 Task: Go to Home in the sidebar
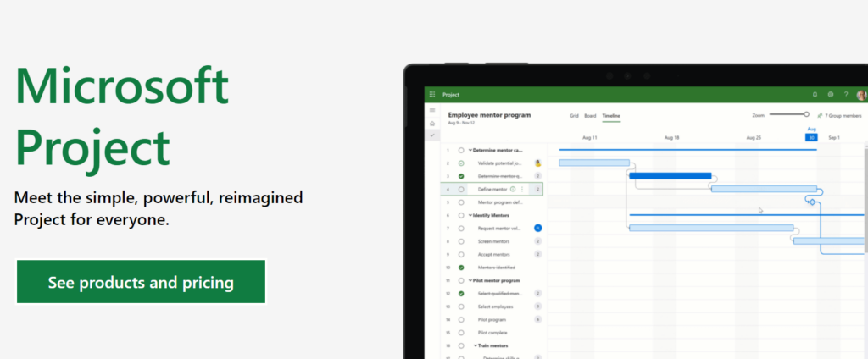tap(432, 124)
